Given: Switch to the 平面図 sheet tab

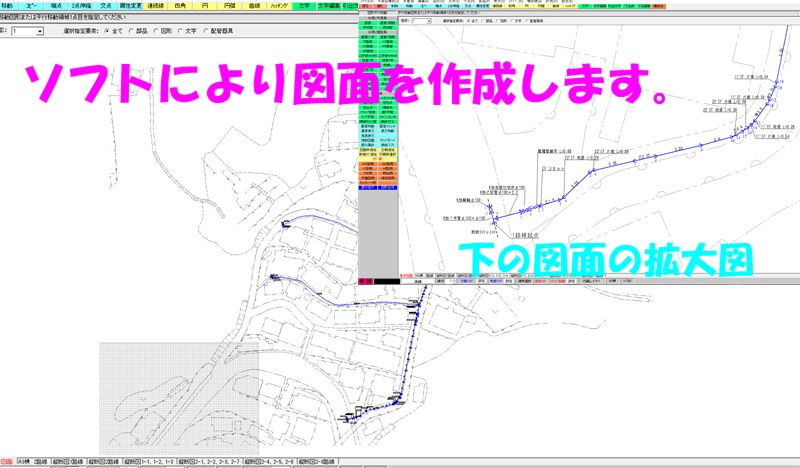Looking at the screenshot, I should point(7,462).
